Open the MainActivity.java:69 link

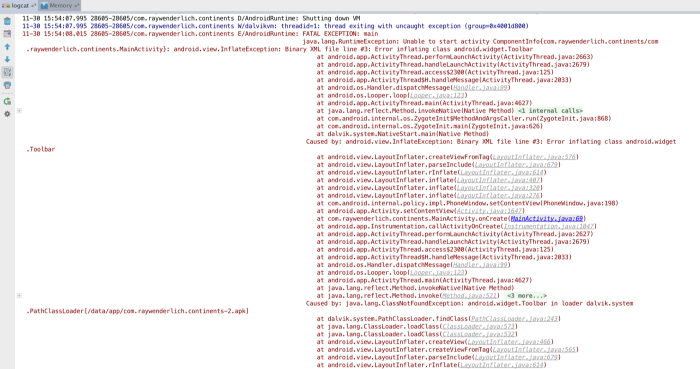pos(546,219)
